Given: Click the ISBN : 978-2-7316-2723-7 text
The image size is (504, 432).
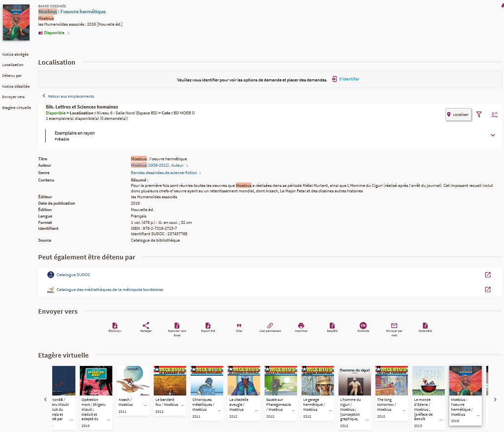Looking at the screenshot, I should click(154, 228).
